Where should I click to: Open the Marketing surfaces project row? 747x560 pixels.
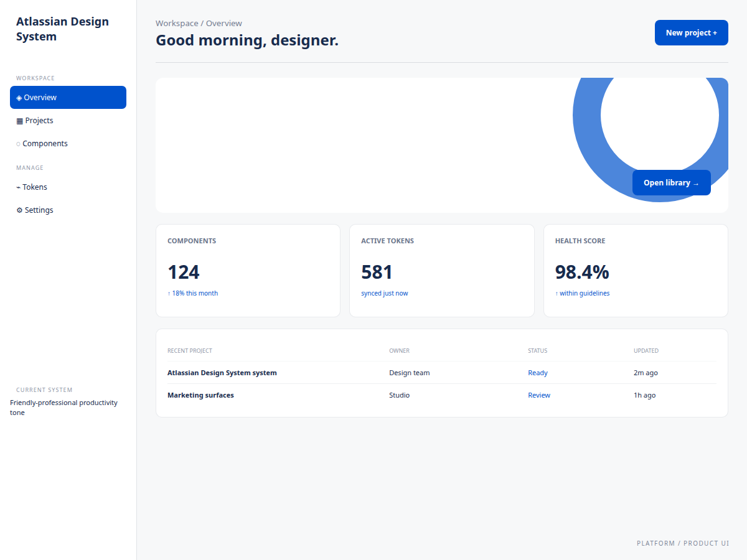click(x=442, y=395)
